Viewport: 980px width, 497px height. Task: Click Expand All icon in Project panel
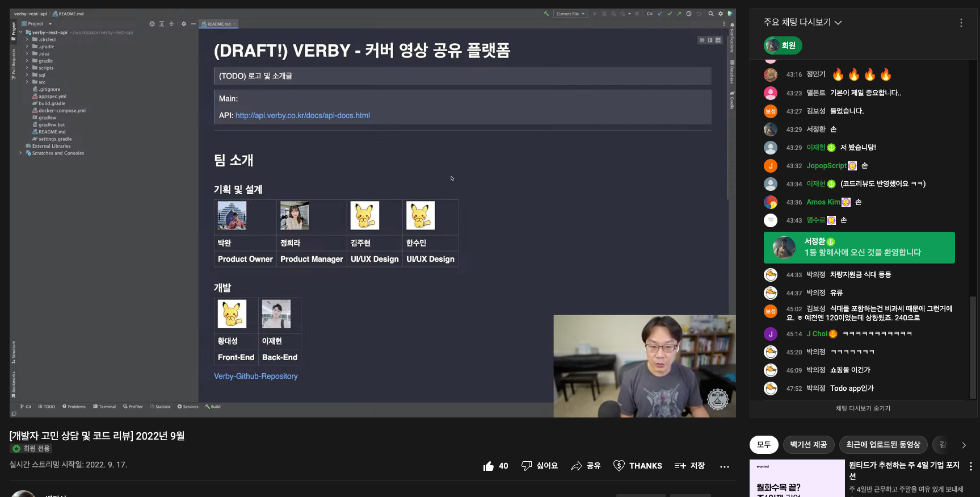[x=162, y=24]
